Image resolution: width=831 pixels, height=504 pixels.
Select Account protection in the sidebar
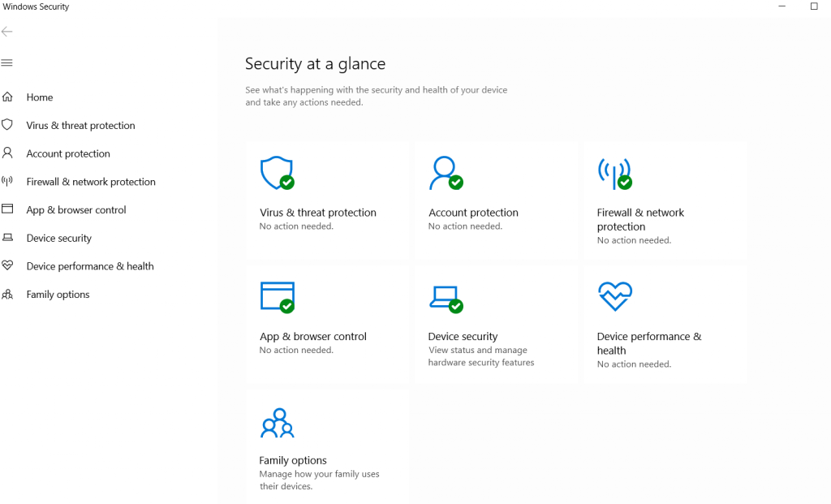pos(68,154)
